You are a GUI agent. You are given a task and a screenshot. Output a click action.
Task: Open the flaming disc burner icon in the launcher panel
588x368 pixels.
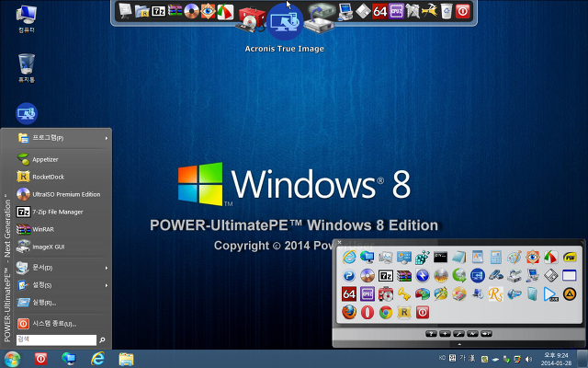[441, 276]
